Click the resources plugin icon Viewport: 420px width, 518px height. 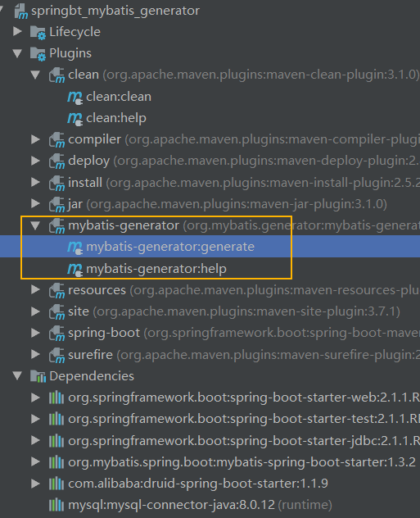pos(56,290)
